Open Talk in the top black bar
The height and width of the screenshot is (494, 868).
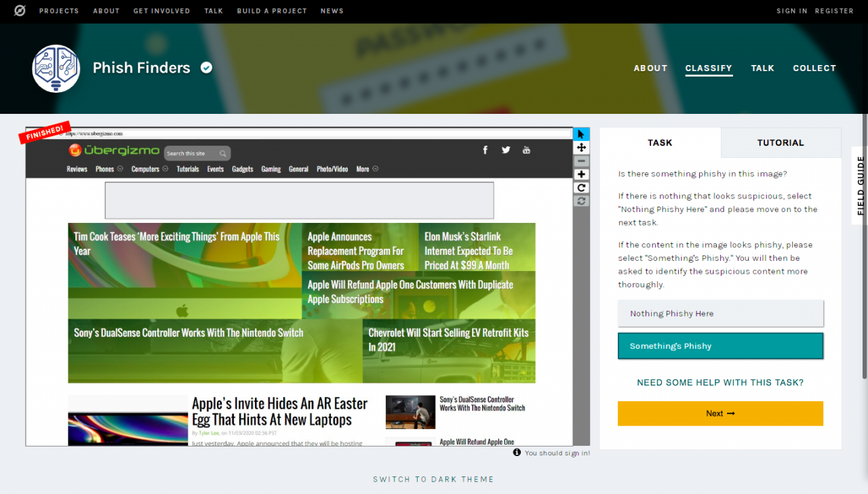[x=214, y=11]
